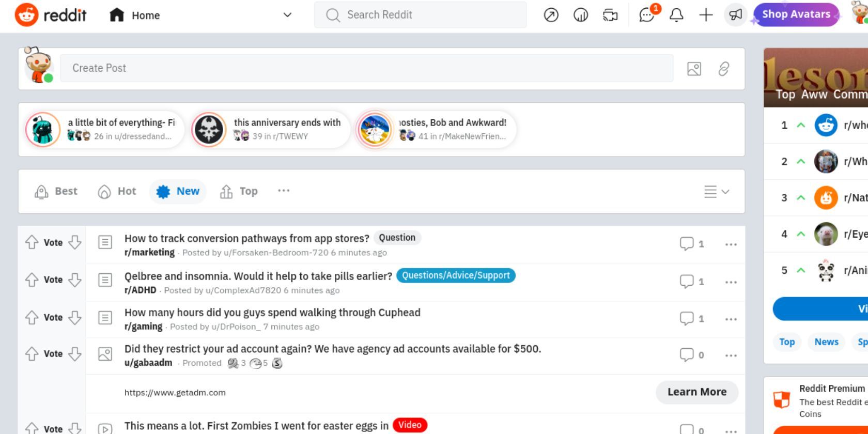Open the Advertise megaphone icon
This screenshot has width=868, height=434.
(736, 15)
